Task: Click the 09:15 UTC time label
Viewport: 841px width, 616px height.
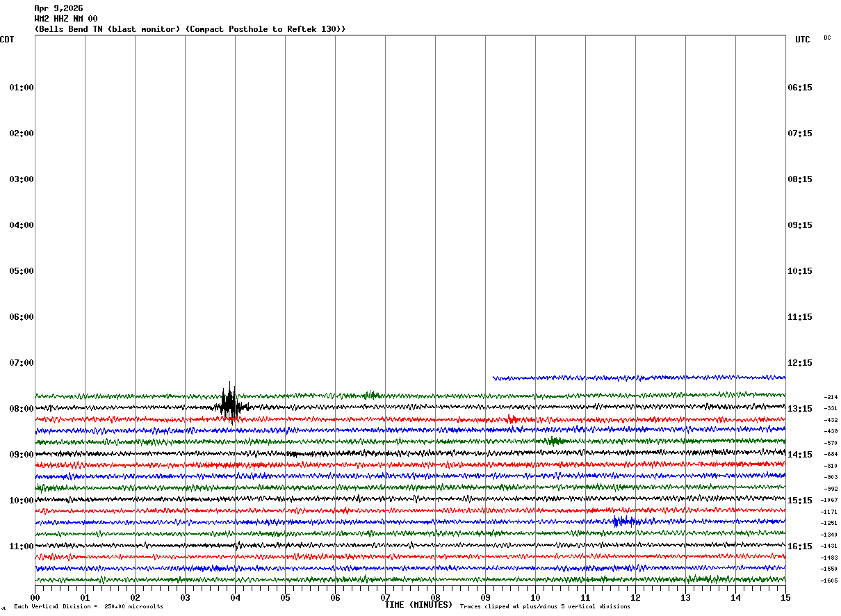Action: (800, 225)
